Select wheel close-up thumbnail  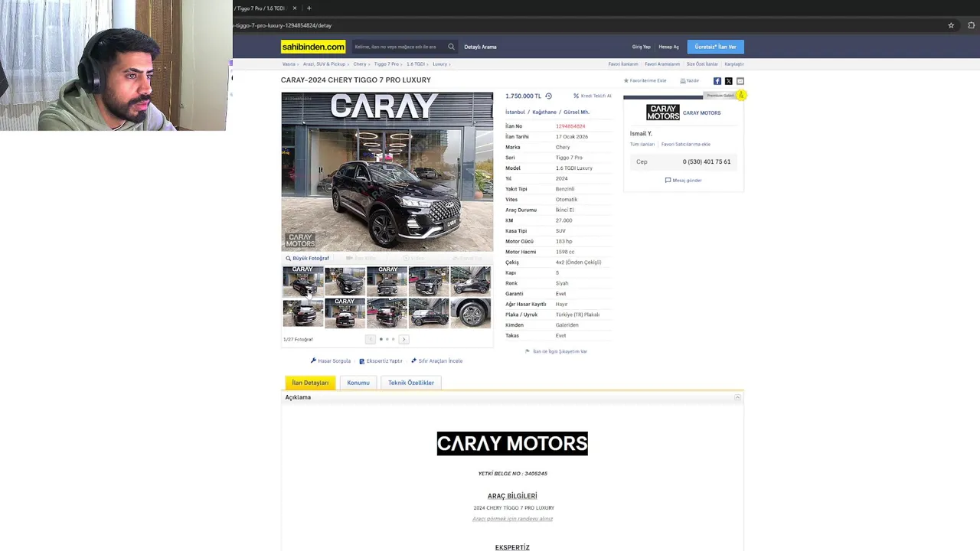[x=471, y=314]
